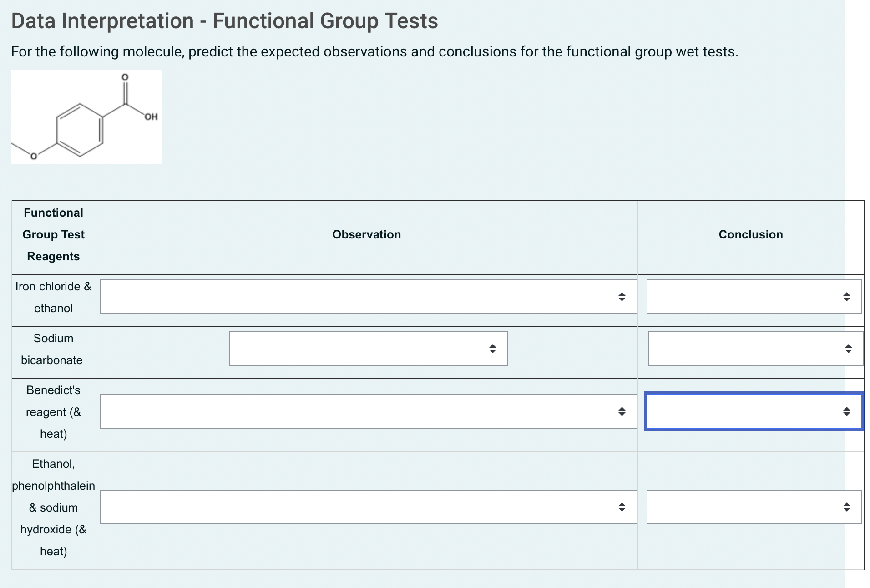Viewport: 870px width, 588px height.
Task: Select the Observation column header
Action: click(x=366, y=234)
